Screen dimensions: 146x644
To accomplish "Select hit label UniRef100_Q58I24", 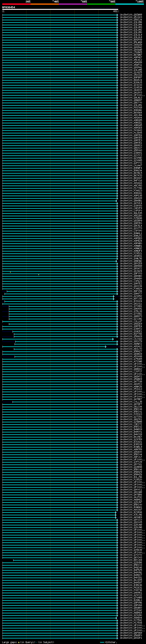I will (131, 20).
